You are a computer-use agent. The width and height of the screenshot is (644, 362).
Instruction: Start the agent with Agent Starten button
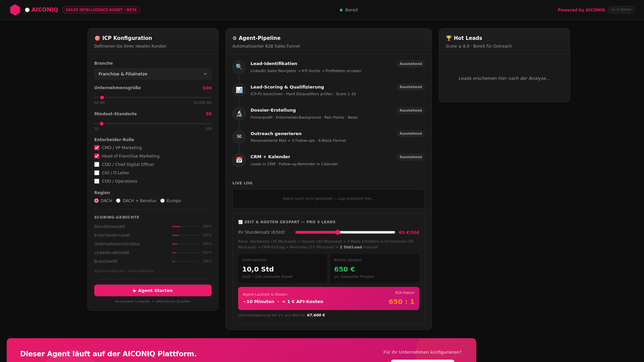(x=153, y=291)
